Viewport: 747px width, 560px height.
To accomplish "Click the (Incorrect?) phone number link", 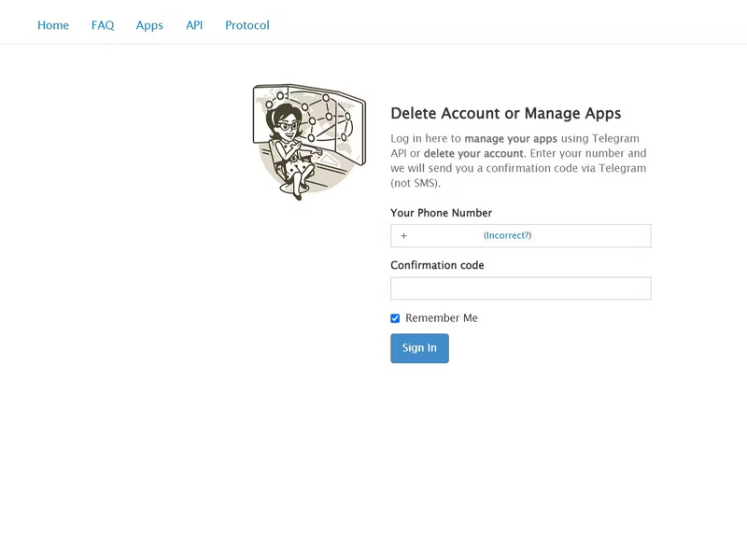I will (x=507, y=235).
